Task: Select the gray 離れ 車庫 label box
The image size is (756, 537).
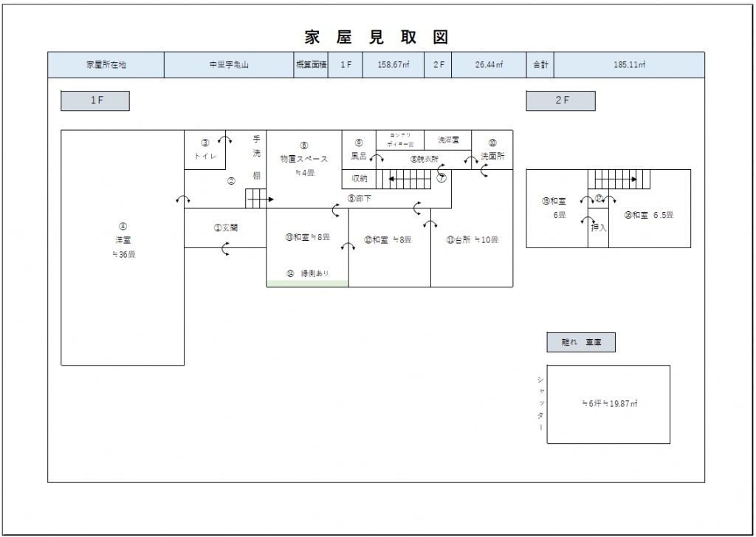Action: tap(581, 342)
